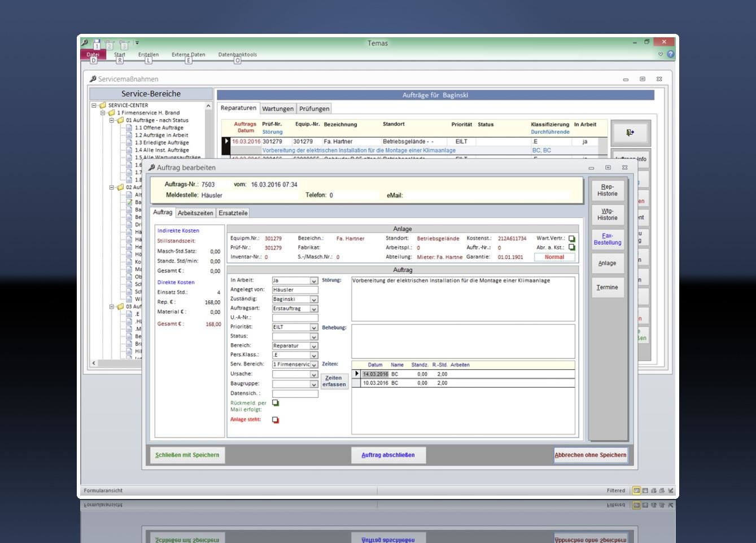Toggle the red Anlage steht checkbox
This screenshot has height=543, width=756.
[276, 420]
